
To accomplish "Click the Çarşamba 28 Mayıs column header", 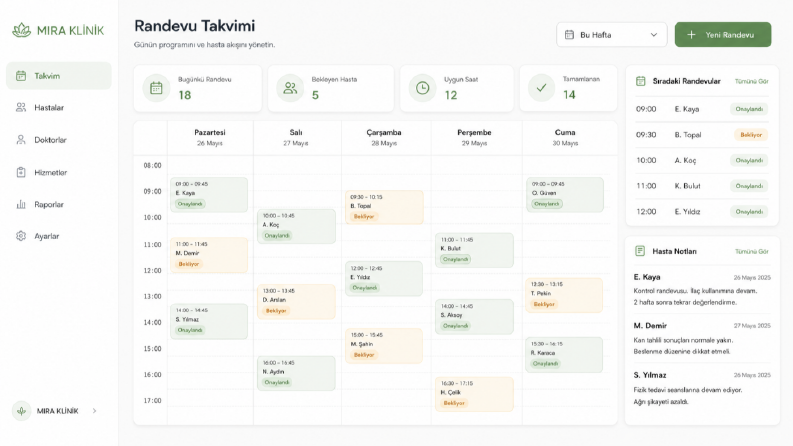I will (384, 137).
